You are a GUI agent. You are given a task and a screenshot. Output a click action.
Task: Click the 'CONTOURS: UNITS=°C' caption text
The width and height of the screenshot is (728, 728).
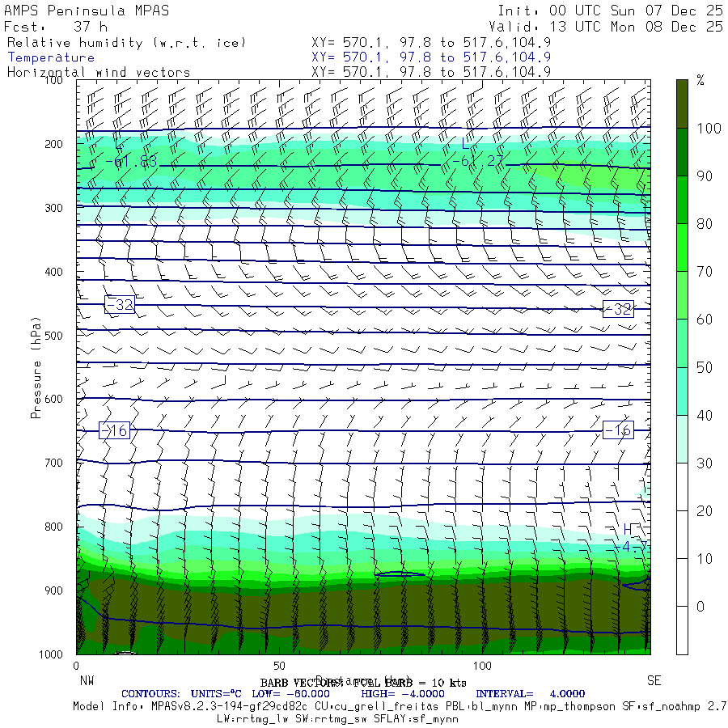(181, 694)
